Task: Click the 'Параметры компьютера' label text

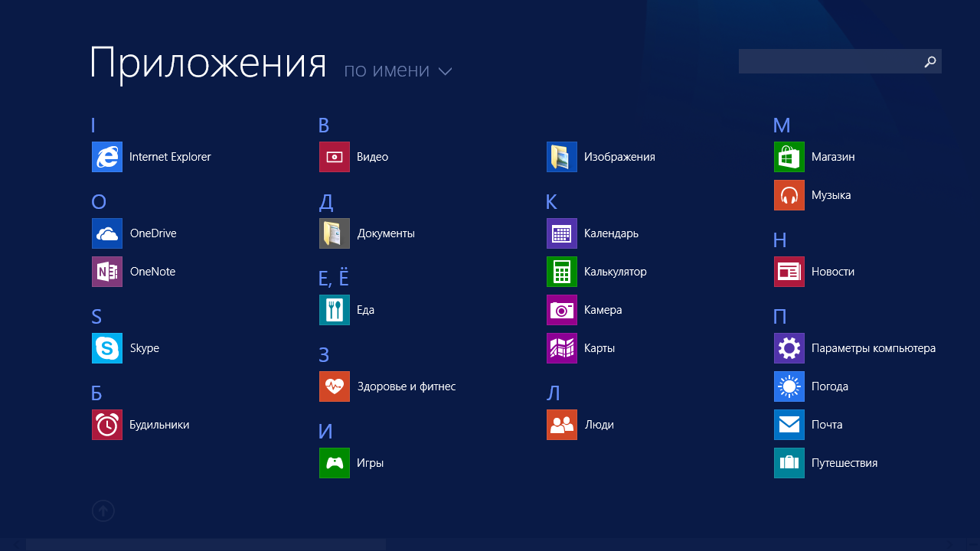Action: pyautogui.click(x=874, y=348)
